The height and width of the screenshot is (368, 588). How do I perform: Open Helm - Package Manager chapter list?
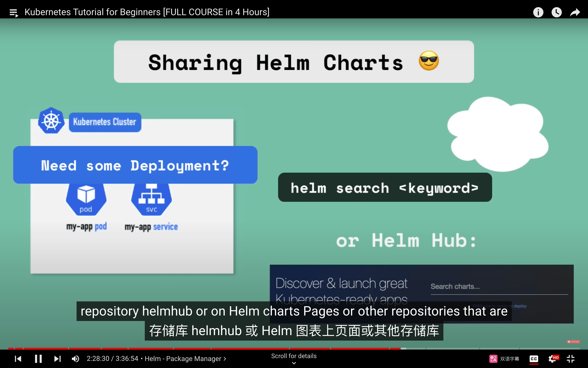(186, 359)
